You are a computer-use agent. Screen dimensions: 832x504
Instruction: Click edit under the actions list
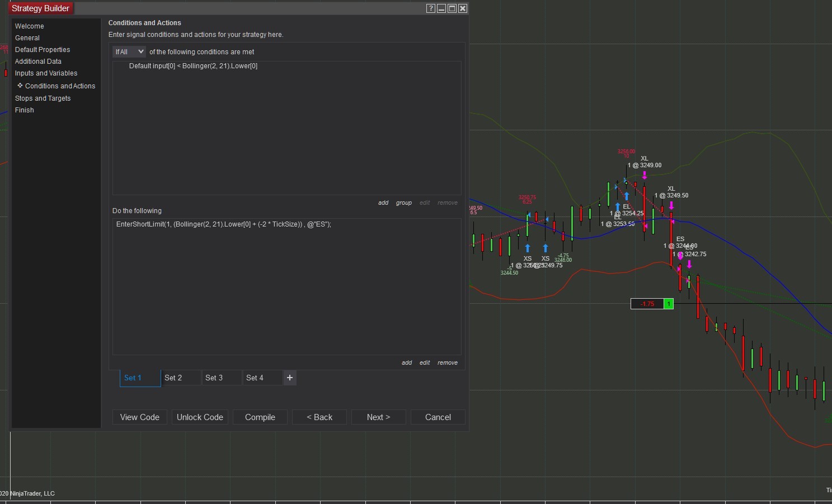click(x=425, y=363)
